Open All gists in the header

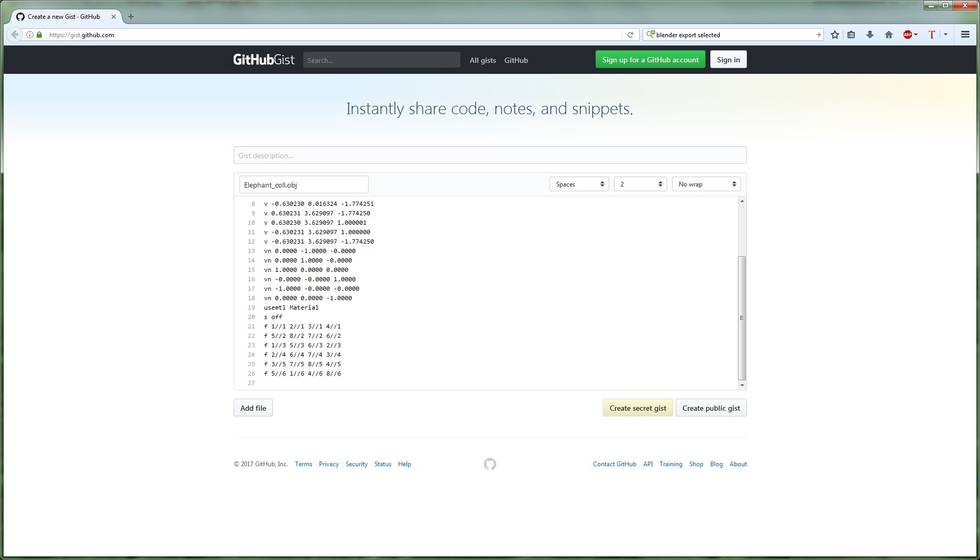482,60
